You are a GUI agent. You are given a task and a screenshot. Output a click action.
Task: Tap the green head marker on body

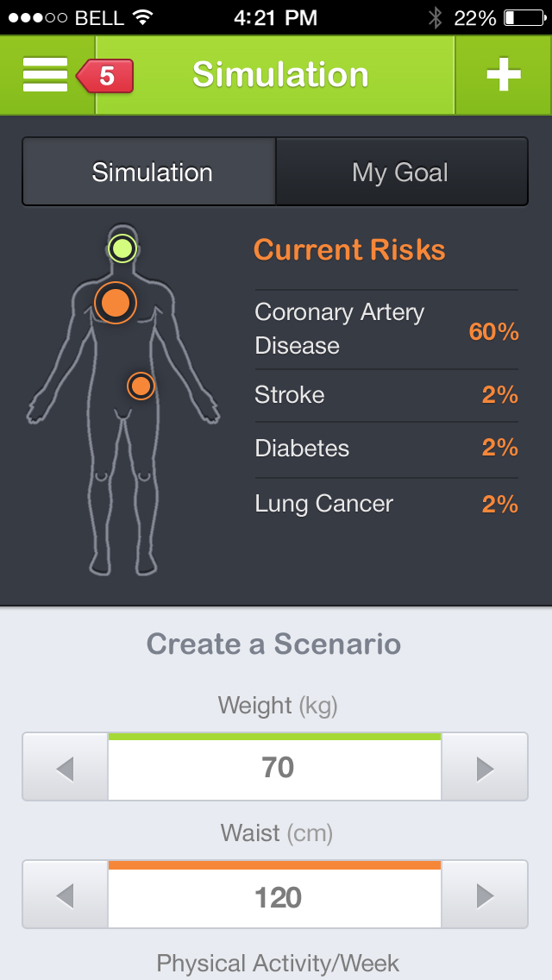122,249
